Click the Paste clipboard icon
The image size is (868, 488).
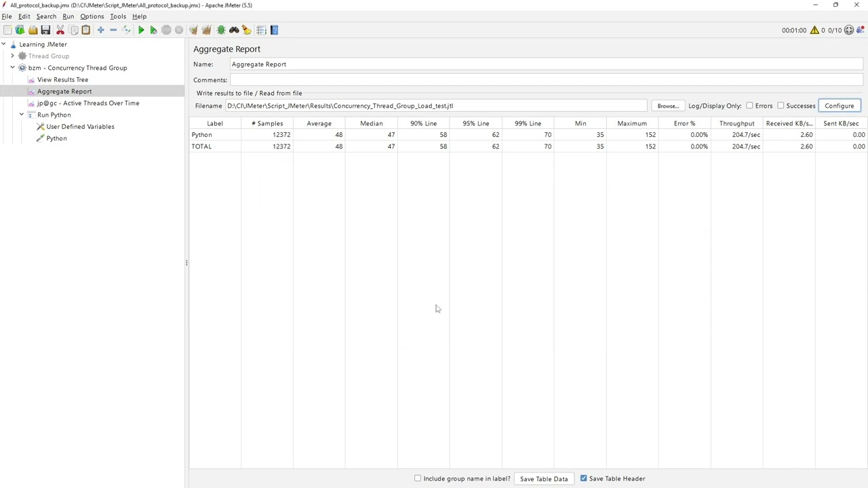pyautogui.click(x=86, y=30)
